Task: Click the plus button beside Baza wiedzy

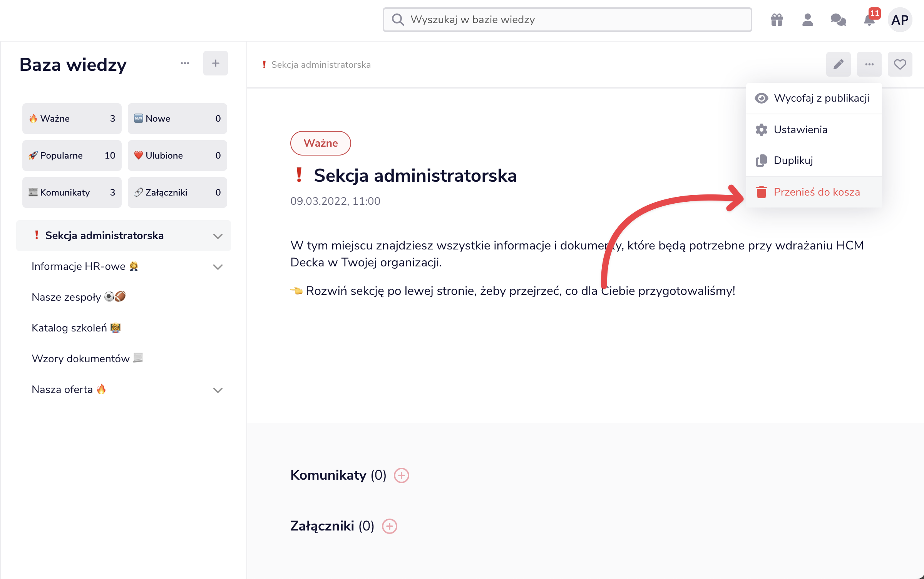Action: [x=216, y=63]
